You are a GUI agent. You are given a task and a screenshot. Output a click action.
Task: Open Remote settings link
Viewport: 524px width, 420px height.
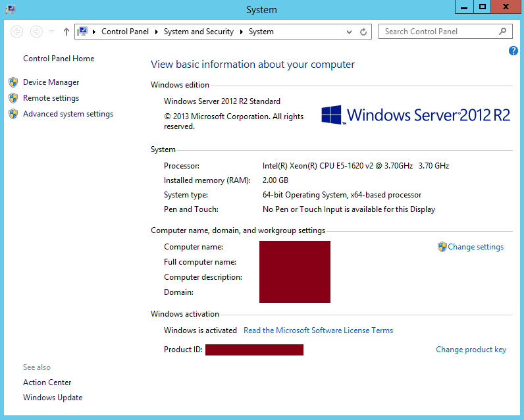[x=51, y=98]
